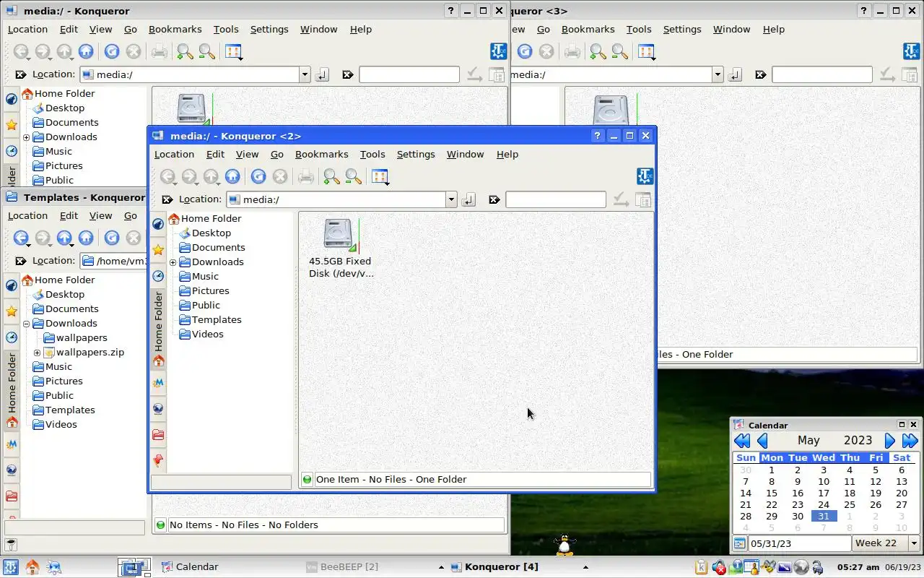Click the month name May in the Calendar header
924x578 pixels.
click(x=808, y=441)
